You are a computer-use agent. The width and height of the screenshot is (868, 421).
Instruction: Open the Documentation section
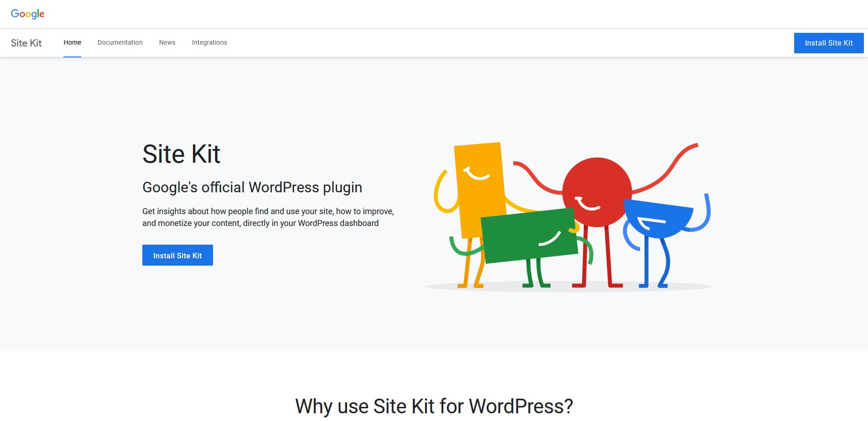tap(120, 42)
